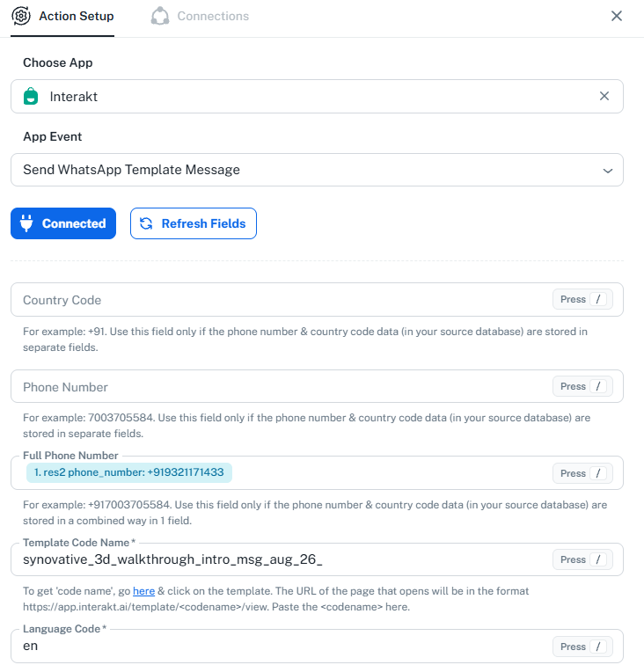Select the Action Setup tab

[x=62, y=16]
